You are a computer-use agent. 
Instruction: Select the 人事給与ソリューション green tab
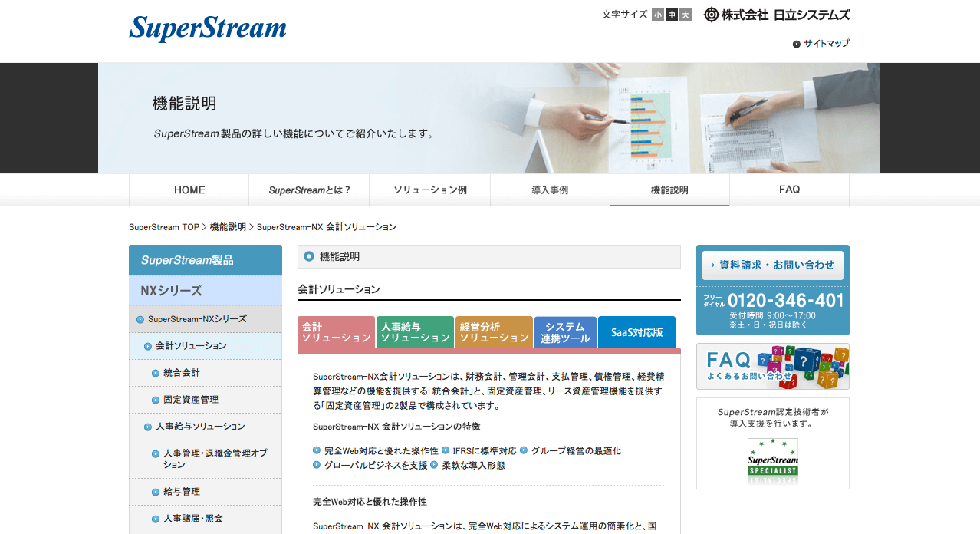point(415,332)
